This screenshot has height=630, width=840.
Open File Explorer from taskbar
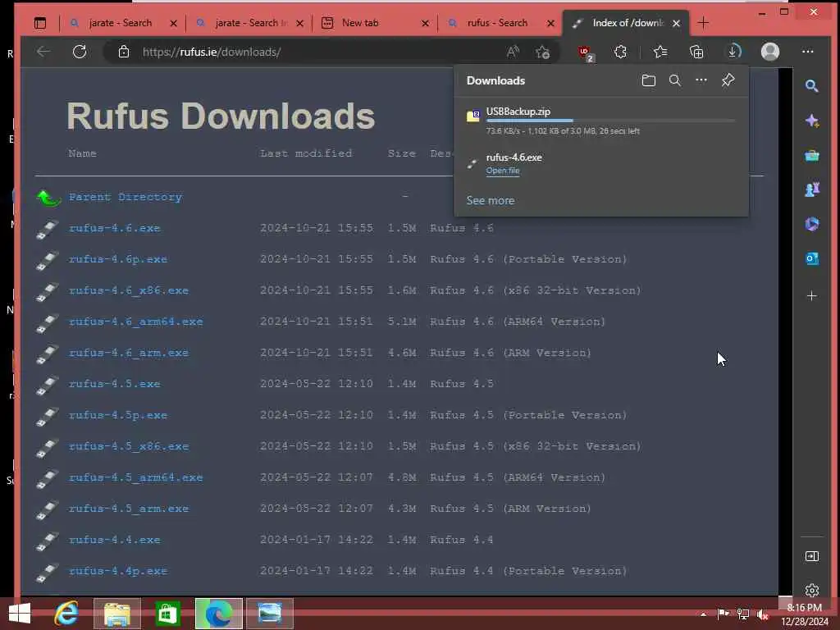(116, 614)
